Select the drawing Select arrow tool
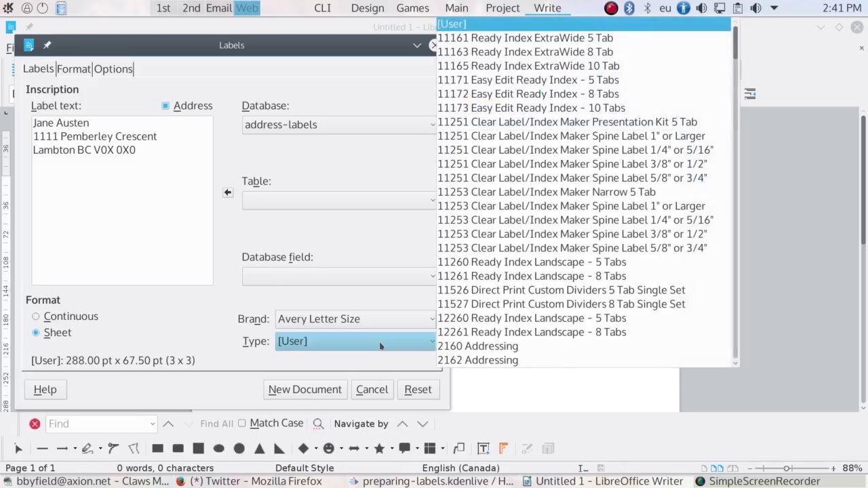 pos(18,449)
